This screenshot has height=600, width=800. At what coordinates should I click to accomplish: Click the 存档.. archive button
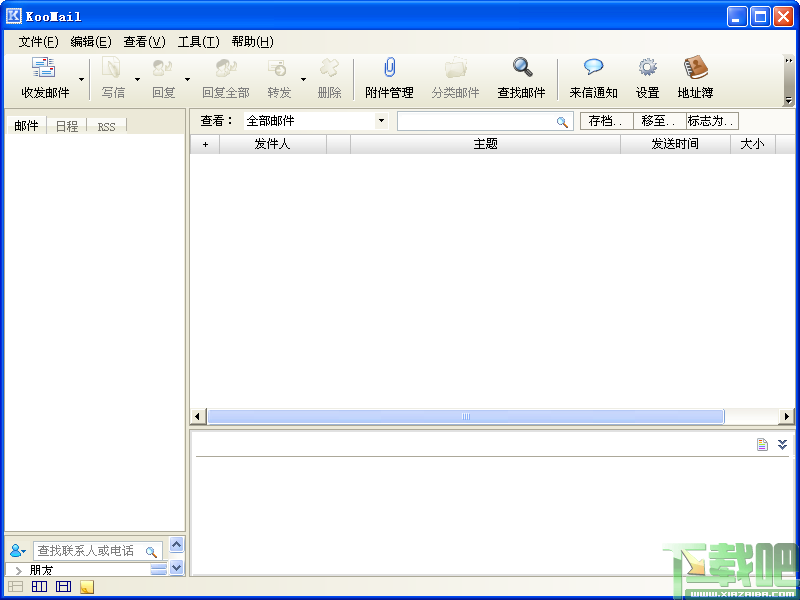pyautogui.click(x=607, y=121)
